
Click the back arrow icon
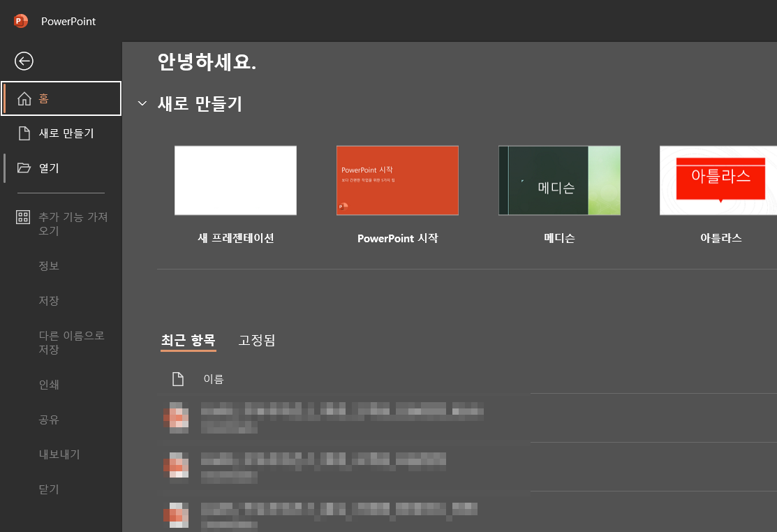[24, 61]
